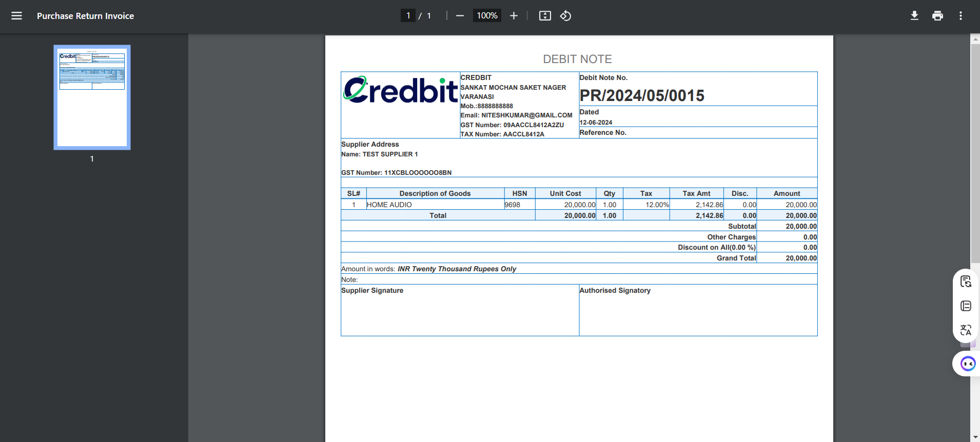Screen dimensions: 980x442
Task: Click the Note: label
Action: (x=349, y=279)
